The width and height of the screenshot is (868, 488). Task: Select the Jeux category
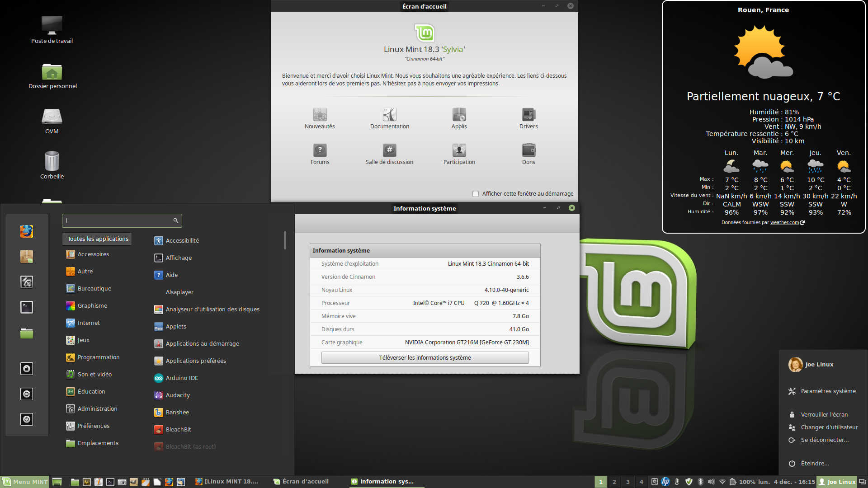pyautogui.click(x=78, y=340)
